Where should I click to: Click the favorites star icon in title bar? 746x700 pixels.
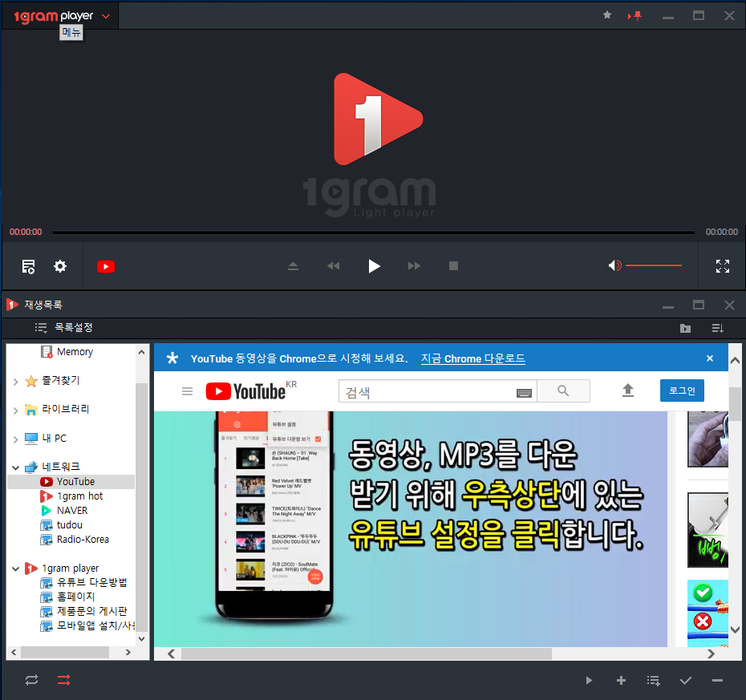pyautogui.click(x=607, y=15)
